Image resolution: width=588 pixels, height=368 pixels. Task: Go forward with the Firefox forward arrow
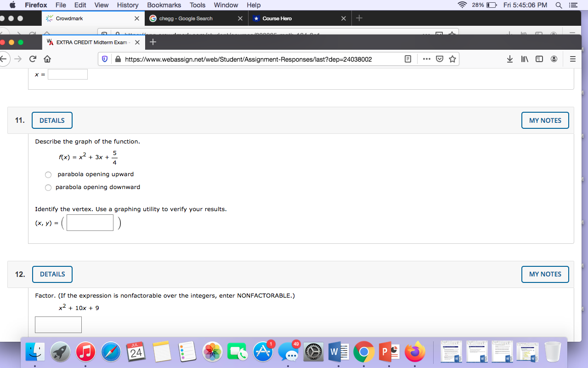click(18, 59)
